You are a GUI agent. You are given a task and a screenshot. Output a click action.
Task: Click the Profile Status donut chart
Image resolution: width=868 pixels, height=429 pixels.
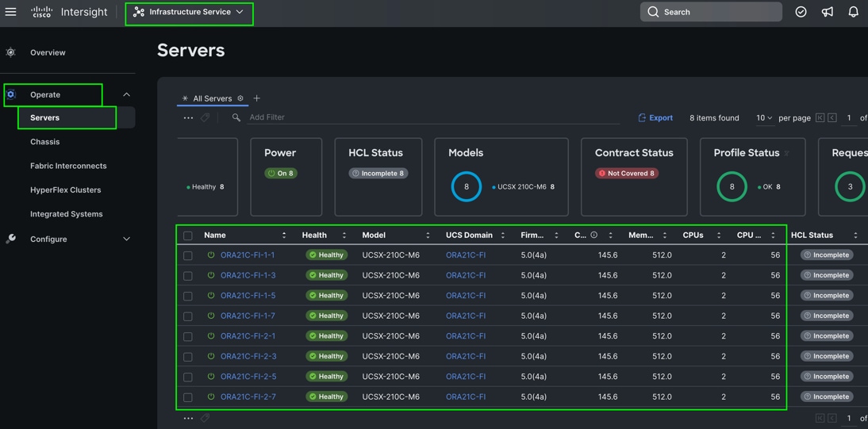click(x=732, y=186)
